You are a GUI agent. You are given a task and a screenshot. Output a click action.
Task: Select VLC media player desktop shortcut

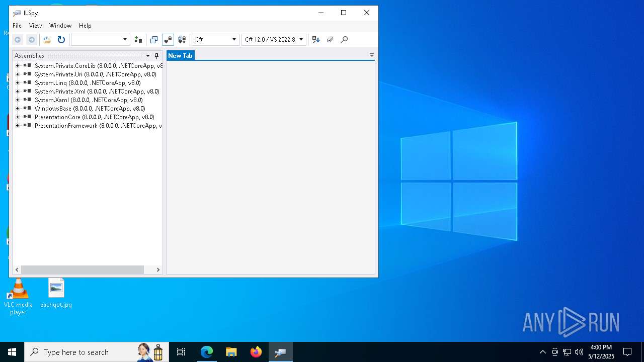tap(18, 297)
